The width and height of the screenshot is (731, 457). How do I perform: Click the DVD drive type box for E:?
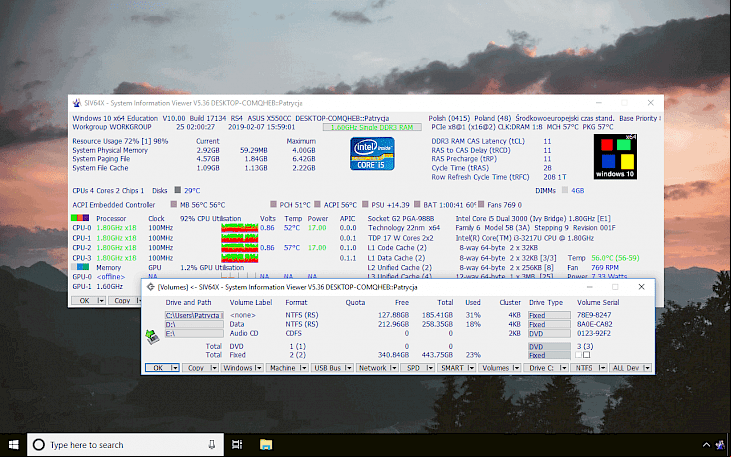549,333
